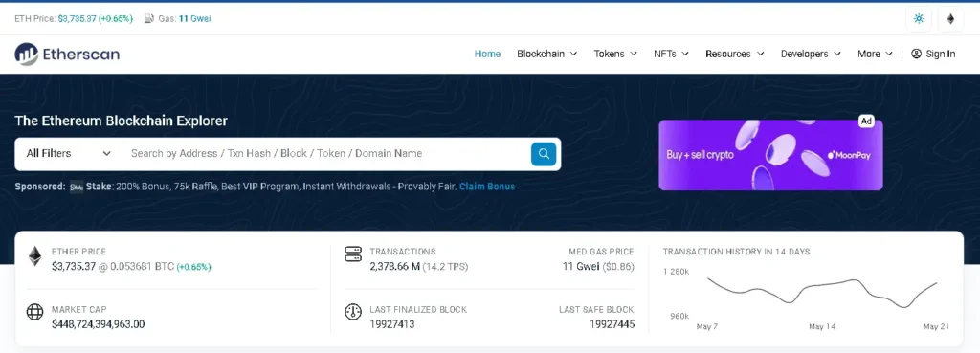Expand the More menu
980x353 pixels.
(875, 54)
